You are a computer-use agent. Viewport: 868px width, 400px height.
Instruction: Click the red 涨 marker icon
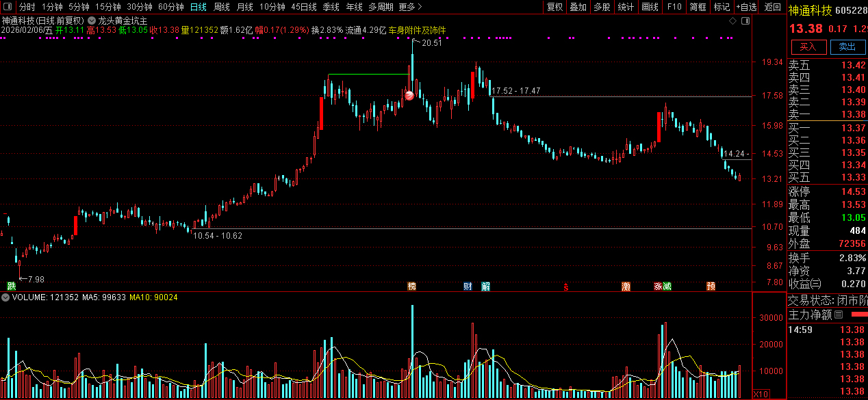click(658, 286)
